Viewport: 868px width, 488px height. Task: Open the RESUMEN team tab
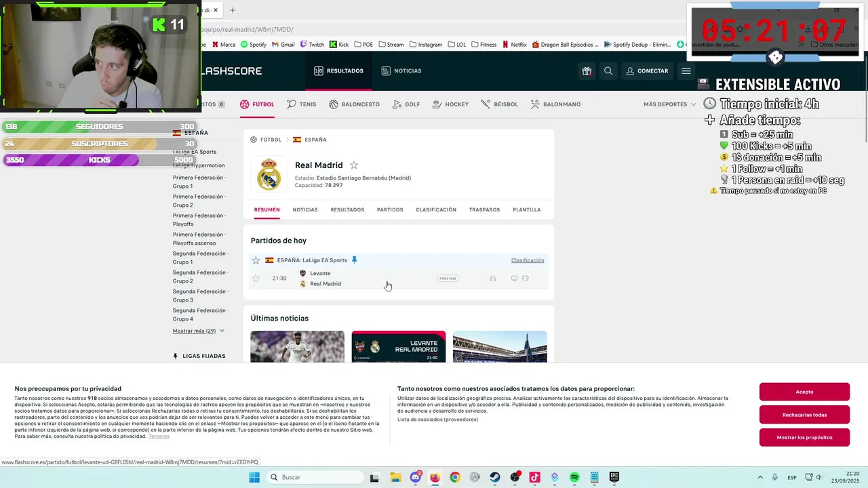[267, 209]
